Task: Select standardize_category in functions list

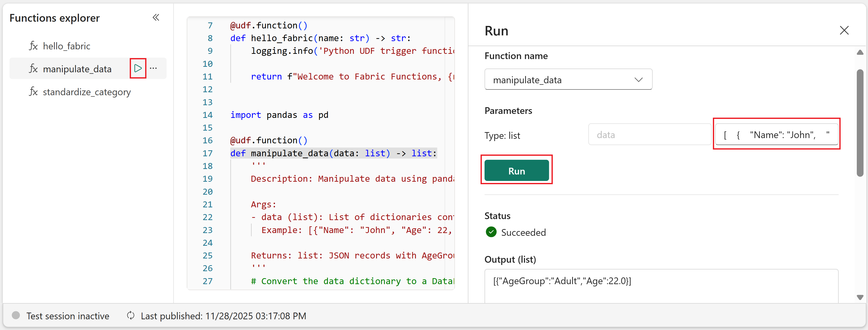Action: point(87,92)
